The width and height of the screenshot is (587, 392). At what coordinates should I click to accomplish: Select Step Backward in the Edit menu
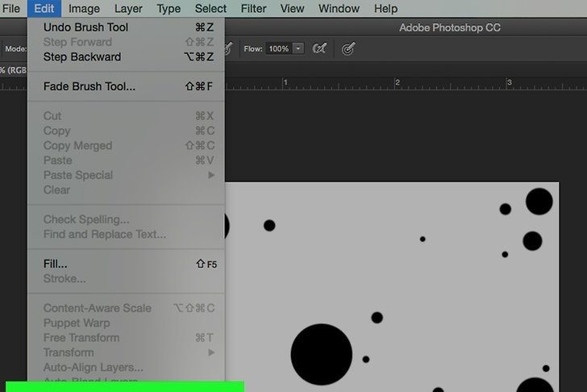pyautogui.click(x=82, y=56)
